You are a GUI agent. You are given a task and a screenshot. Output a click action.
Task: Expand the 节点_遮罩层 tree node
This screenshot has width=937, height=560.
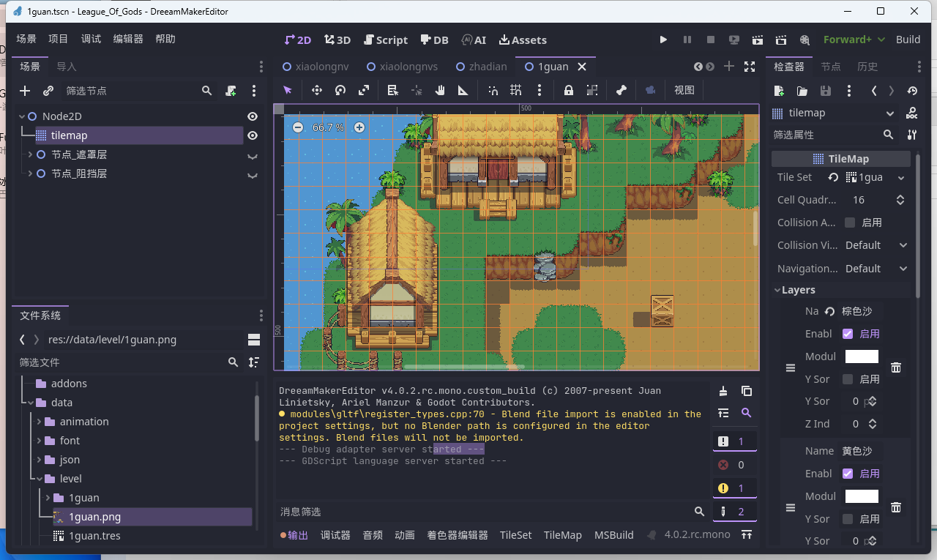[30, 154]
